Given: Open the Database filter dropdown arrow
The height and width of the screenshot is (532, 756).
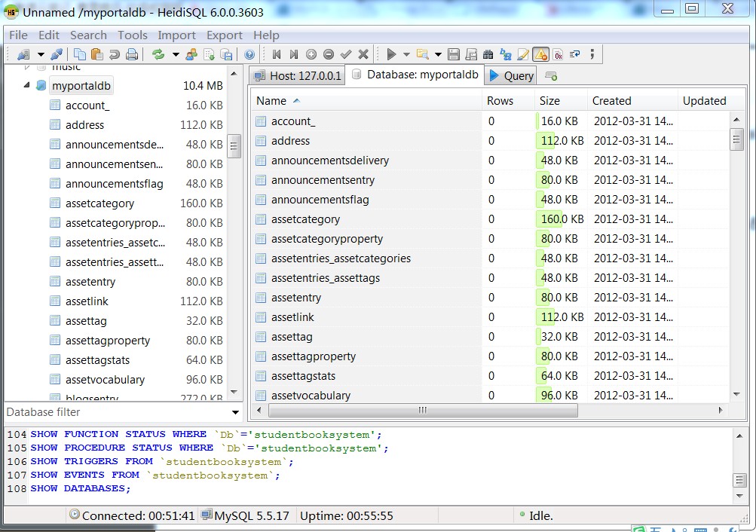Looking at the screenshot, I should [x=235, y=412].
